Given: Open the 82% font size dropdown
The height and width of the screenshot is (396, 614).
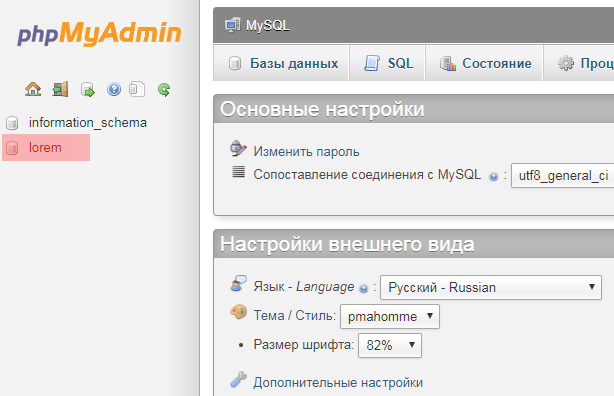Looking at the screenshot, I should click(390, 345).
